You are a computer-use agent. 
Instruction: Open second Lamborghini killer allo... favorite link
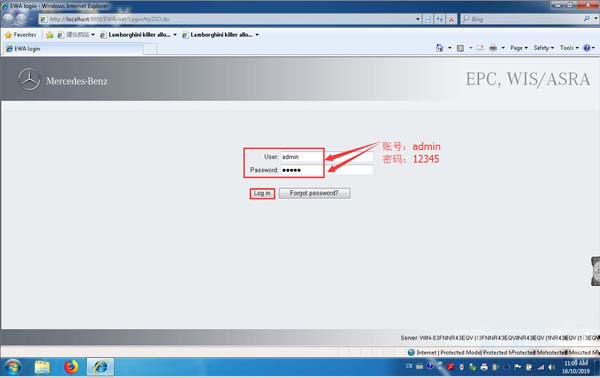(217, 35)
